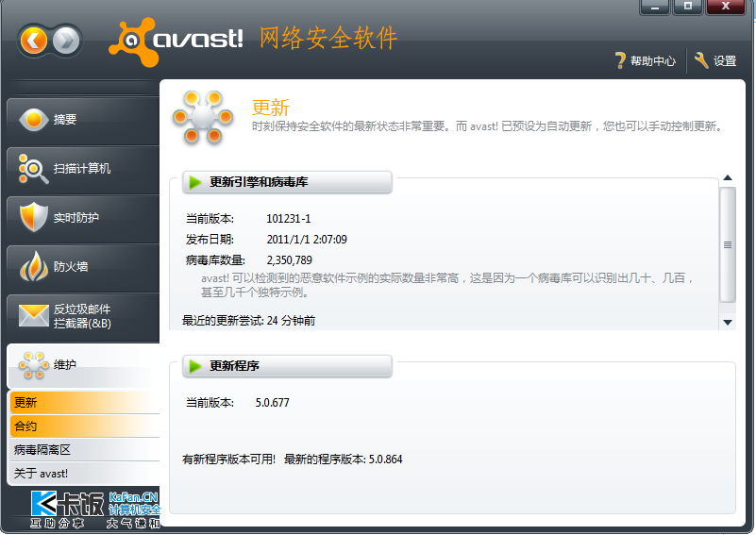Click the release date 2011/1/1 2:07:09
The width and height of the screenshot is (756, 535).
tap(307, 240)
